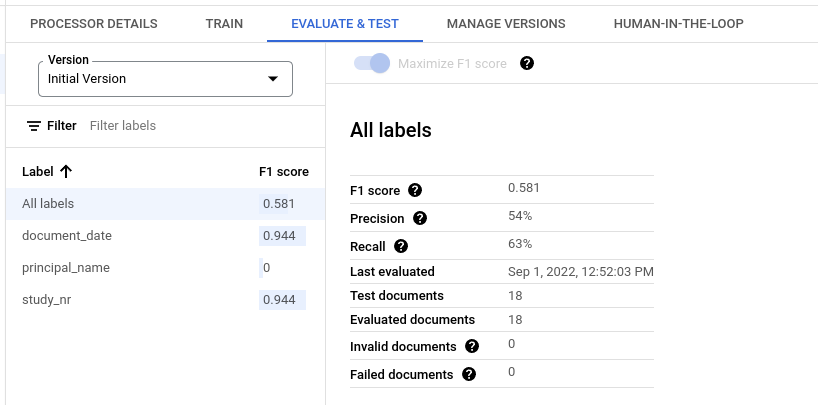Select the All labels row
Screen dimensions: 818x405
tap(163, 204)
